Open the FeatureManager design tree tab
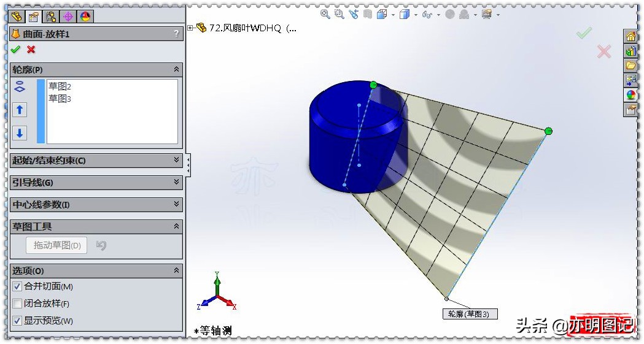 pyautogui.click(x=17, y=17)
